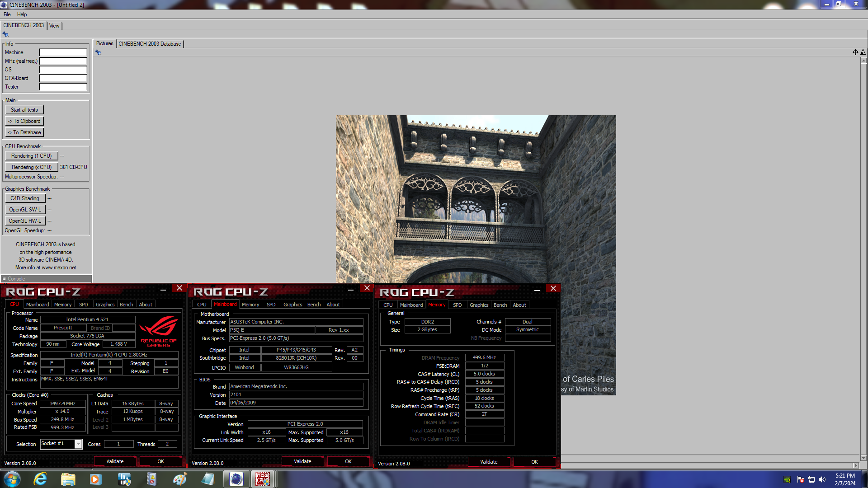This screenshot has width=868, height=488.
Task: Select the Pictures tab
Action: (105, 44)
